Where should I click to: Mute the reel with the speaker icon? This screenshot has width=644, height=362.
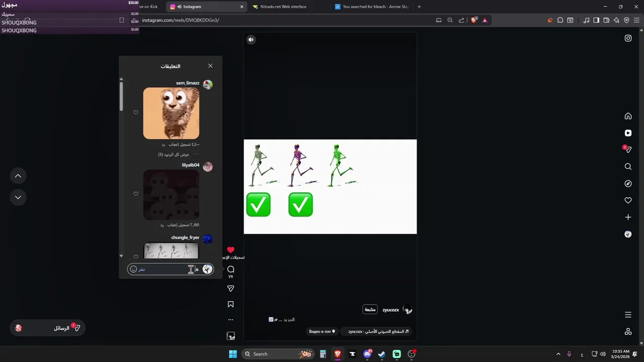coord(251,40)
